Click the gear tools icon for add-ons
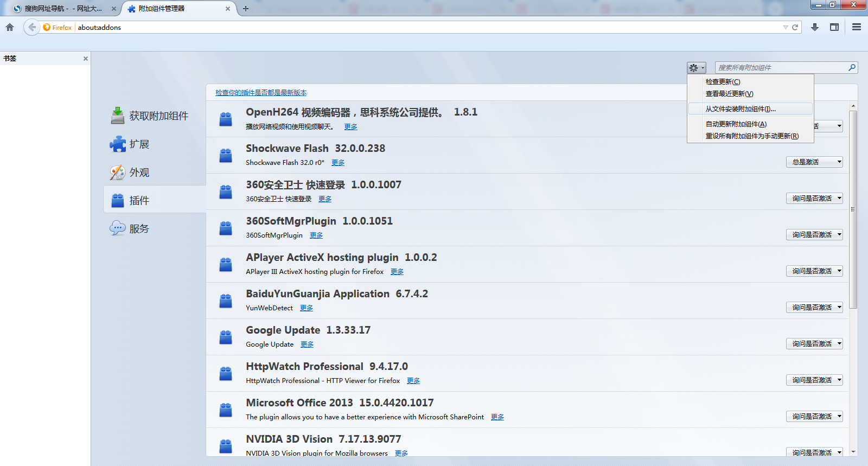868x466 pixels. (x=697, y=68)
